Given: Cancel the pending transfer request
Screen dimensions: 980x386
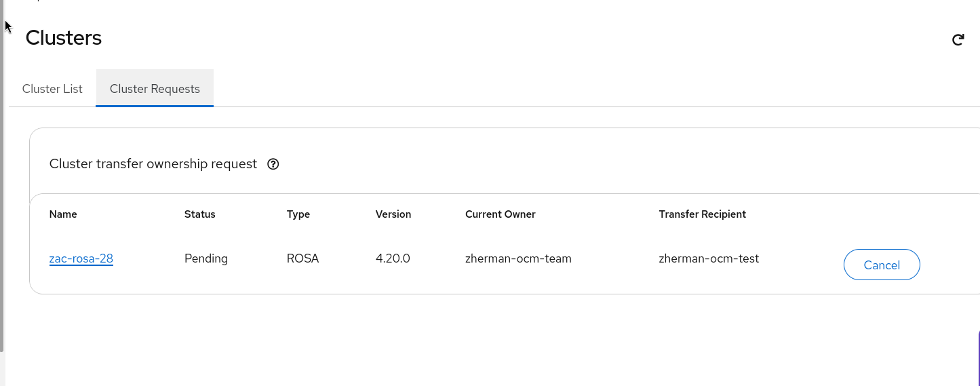Looking at the screenshot, I should 882,265.
